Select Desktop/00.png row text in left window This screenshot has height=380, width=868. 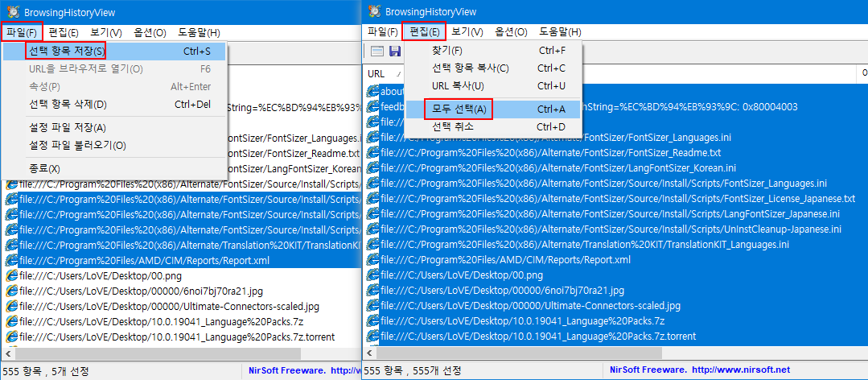pos(101,275)
